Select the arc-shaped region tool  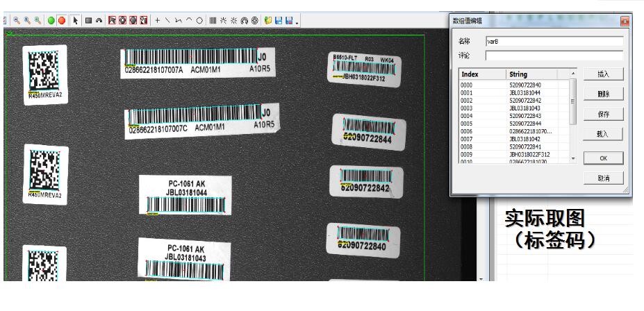[99, 20]
